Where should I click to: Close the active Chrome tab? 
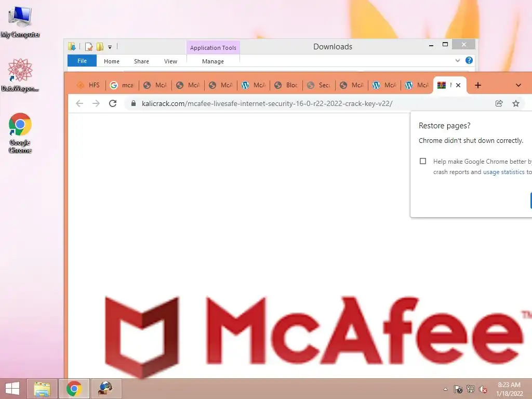(458, 85)
